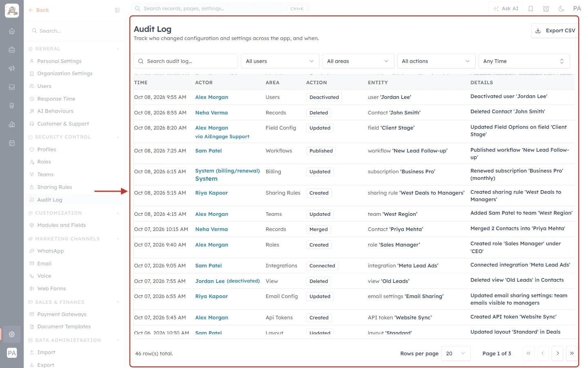
Task: Open Payment Gateways in sidebar
Action: pos(62,314)
